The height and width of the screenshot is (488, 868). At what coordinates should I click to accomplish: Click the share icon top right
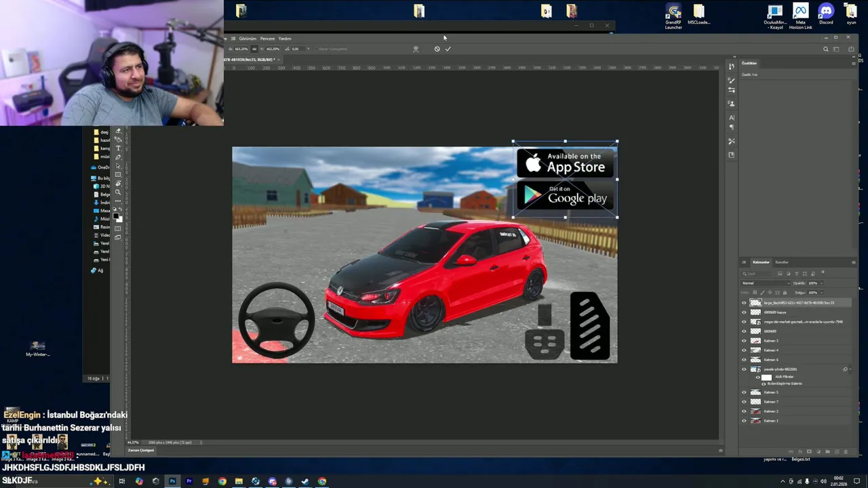click(x=851, y=49)
